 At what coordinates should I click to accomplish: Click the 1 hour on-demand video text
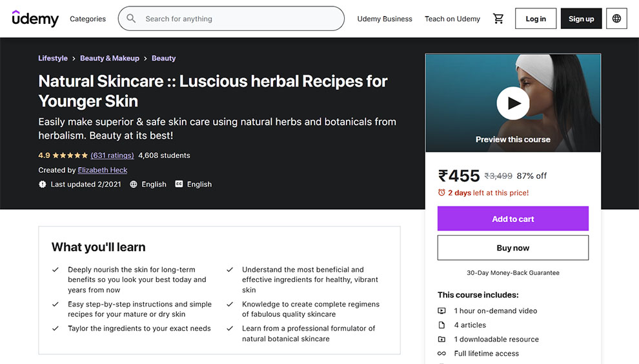point(496,310)
